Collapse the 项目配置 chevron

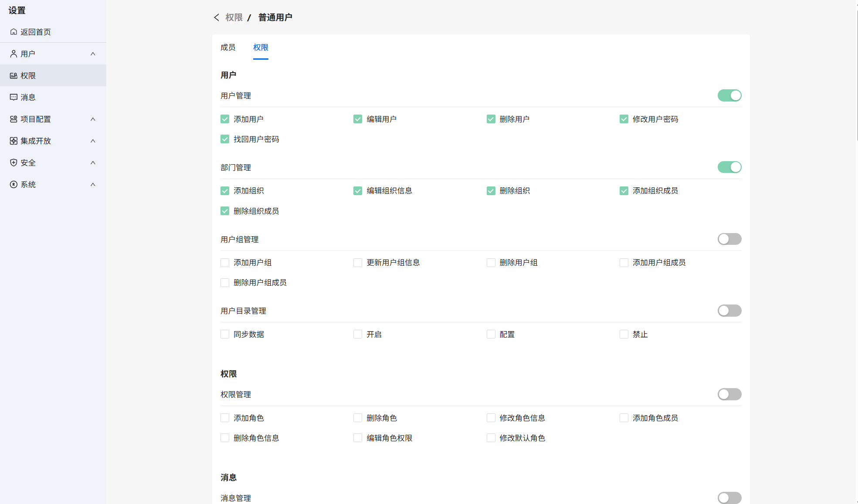(x=93, y=119)
